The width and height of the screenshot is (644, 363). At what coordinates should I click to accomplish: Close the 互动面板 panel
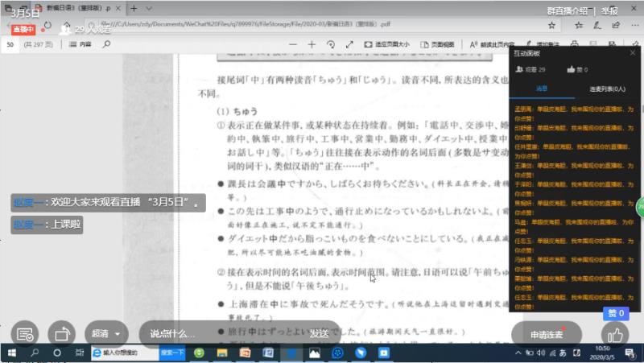point(631,53)
